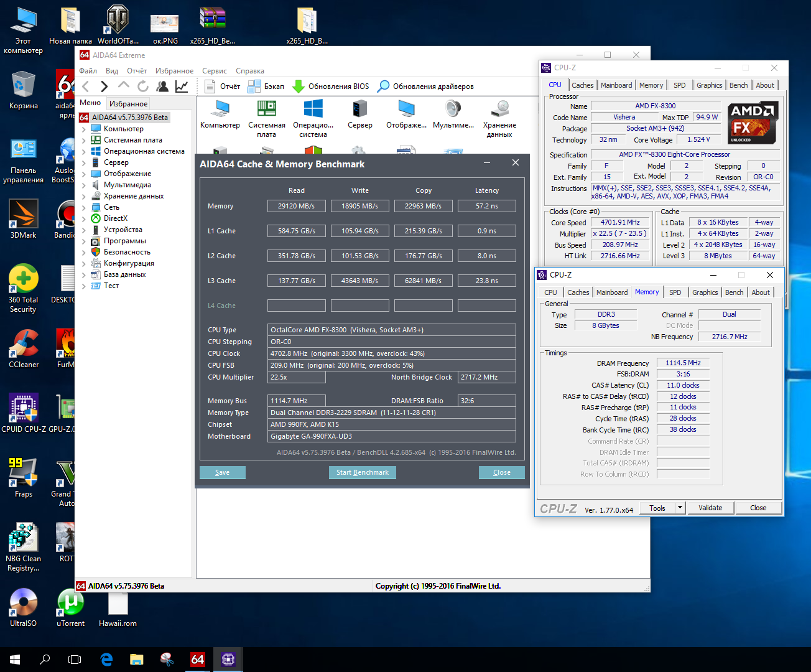Open the Сервис menu
The height and width of the screenshot is (672, 811).
(x=214, y=71)
